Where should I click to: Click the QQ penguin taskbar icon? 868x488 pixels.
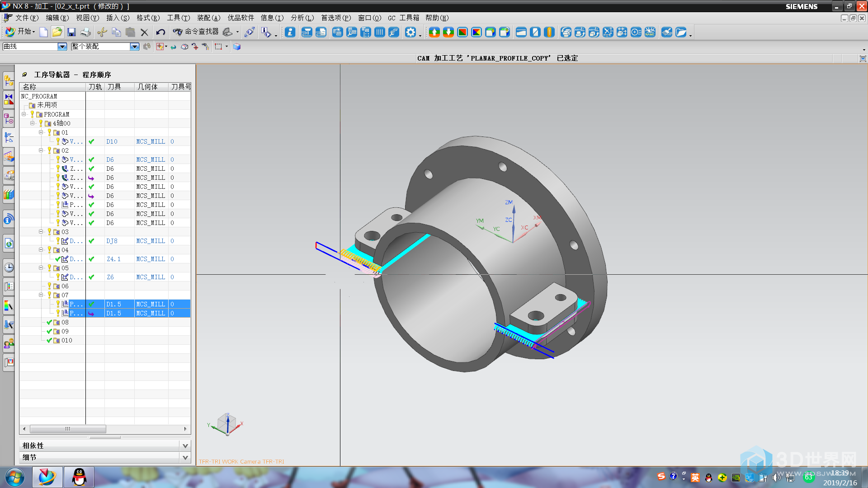point(79,477)
